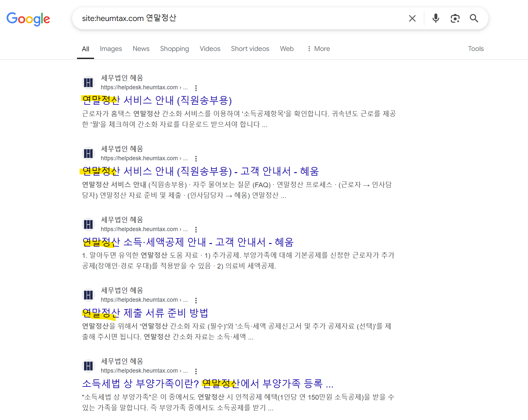Click '세무법인 혜움' site name above '연말정산 소득·세액공제 안내'
Screen dimensions: 528x420
[x=122, y=220]
